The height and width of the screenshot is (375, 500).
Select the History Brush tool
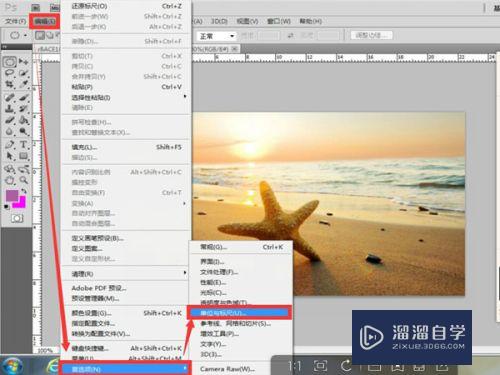(24, 109)
